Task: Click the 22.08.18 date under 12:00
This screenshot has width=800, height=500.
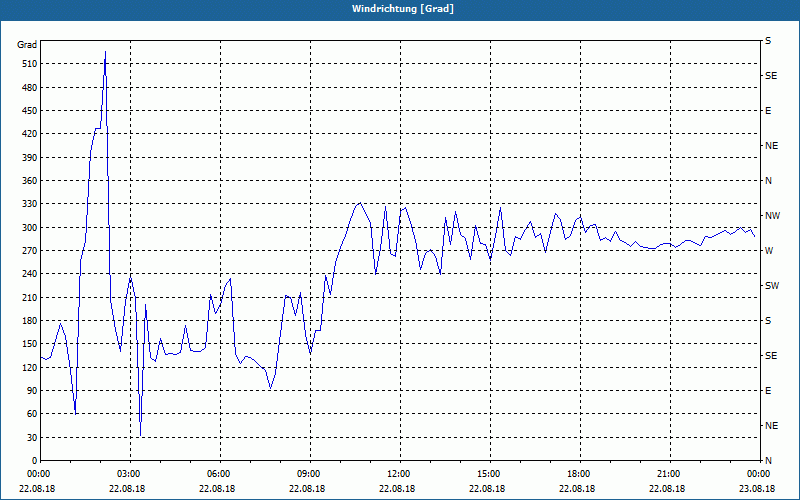Action: tap(397, 488)
